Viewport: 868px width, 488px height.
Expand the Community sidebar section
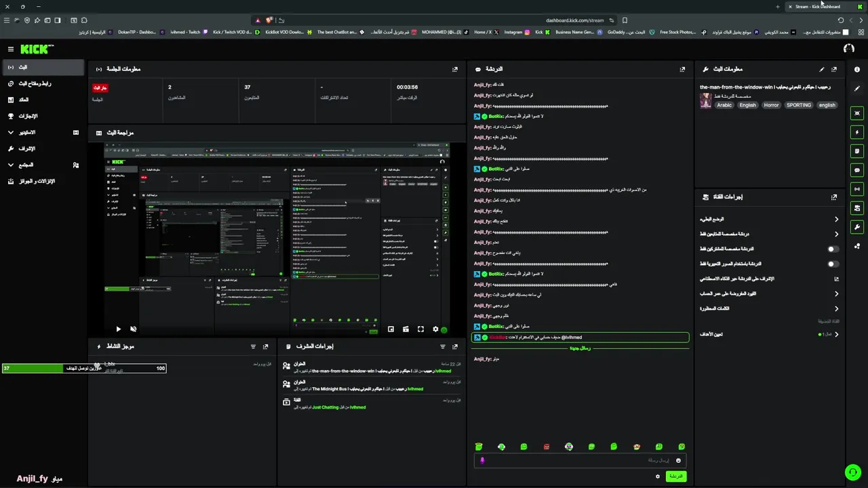click(x=43, y=165)
